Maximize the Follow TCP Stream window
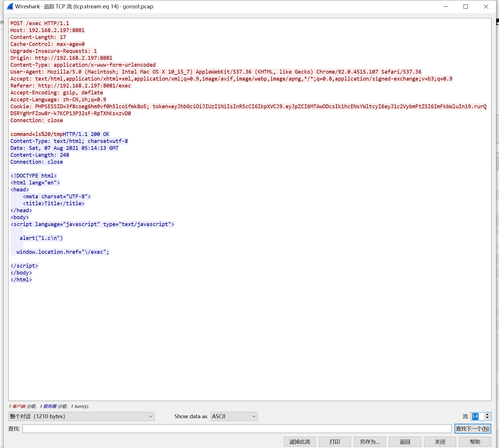The height and width of the screenshot is (448, 499). [466, 6]
